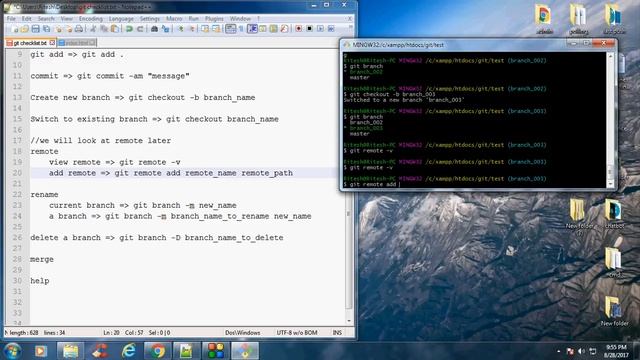Screen dimensions: 640x360
Task: Switch to the index.html tab
Action: point(77,42)
